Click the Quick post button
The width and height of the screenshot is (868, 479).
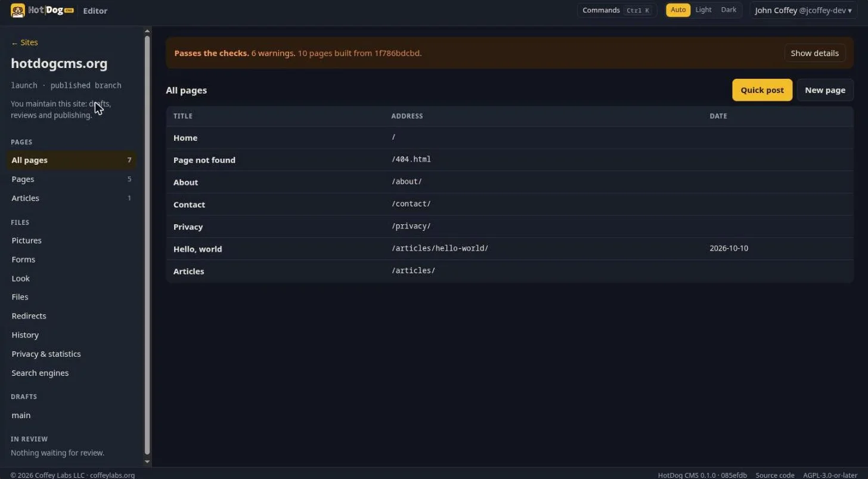pyautogui.click(x=762, y=90)
